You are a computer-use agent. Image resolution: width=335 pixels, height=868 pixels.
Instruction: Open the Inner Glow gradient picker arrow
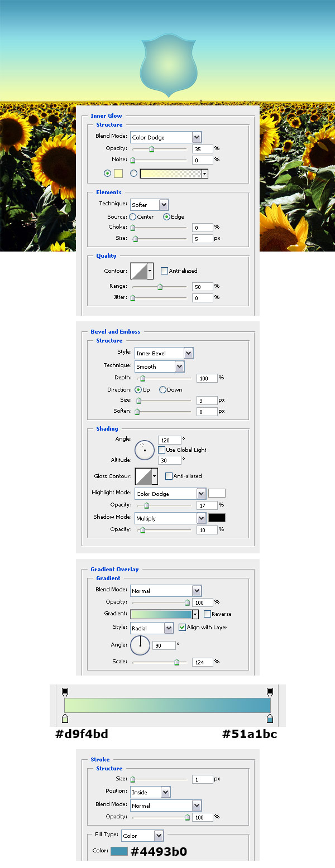coord(205,173)
